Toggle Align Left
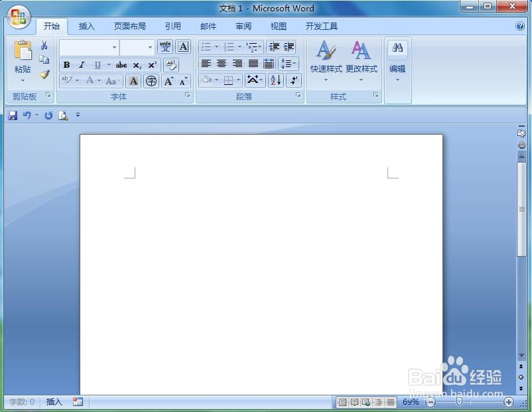The image size is (532, 412). 206,63
